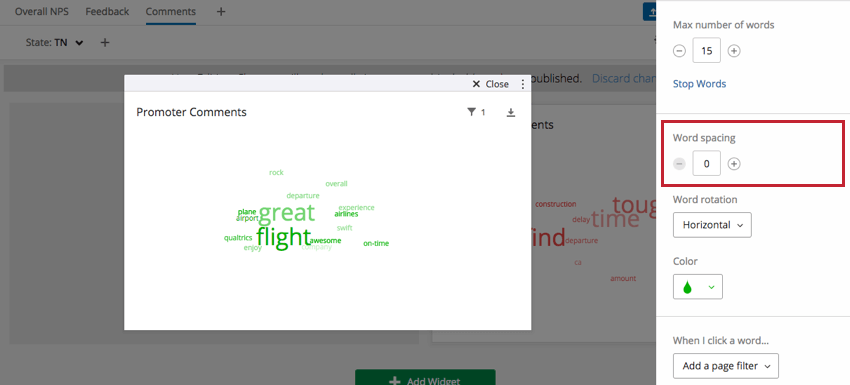This screenshot has width=850, height=385.
Task: Open the popup three-dot options menu
Action: point(523,84)
